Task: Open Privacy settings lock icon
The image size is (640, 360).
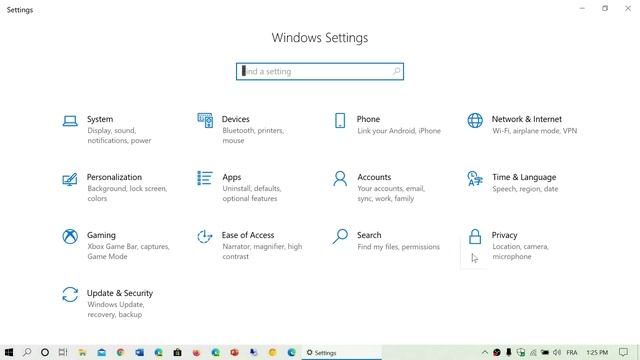Action: coord(475,236)
